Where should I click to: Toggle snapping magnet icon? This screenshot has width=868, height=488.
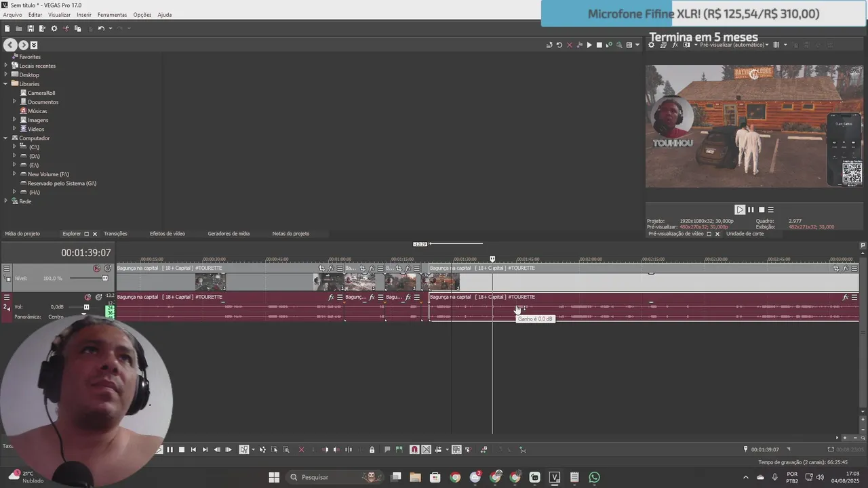tap(414, 449)
